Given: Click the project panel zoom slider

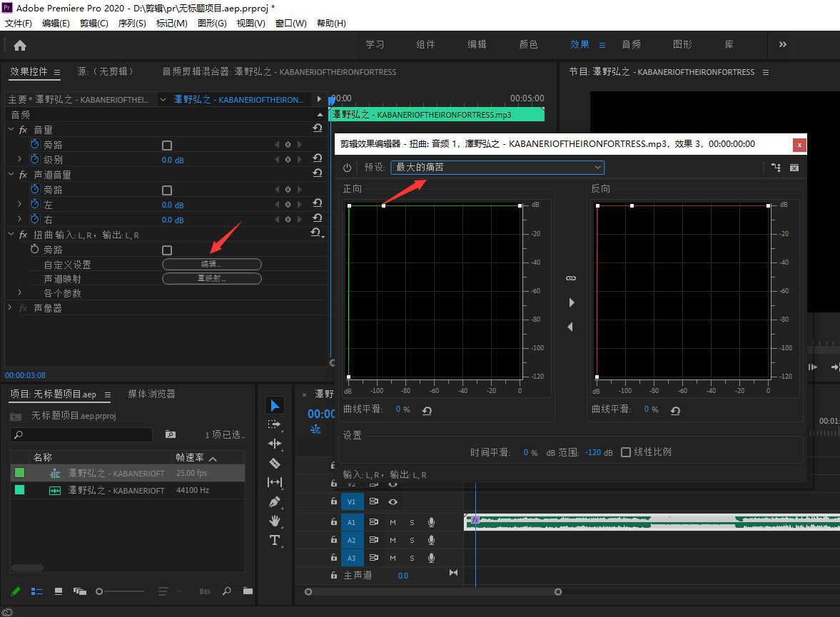Looking at the screenshot, I should [100, 591].
